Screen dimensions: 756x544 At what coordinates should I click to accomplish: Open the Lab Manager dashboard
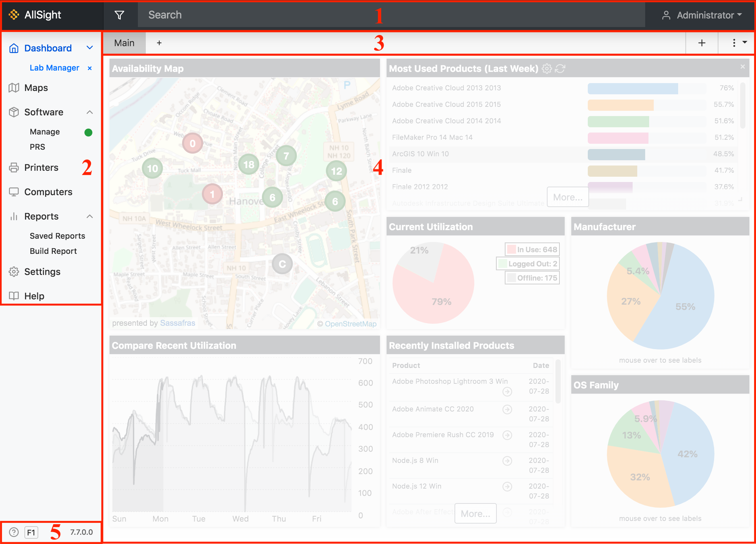click(x=54, y=68)
